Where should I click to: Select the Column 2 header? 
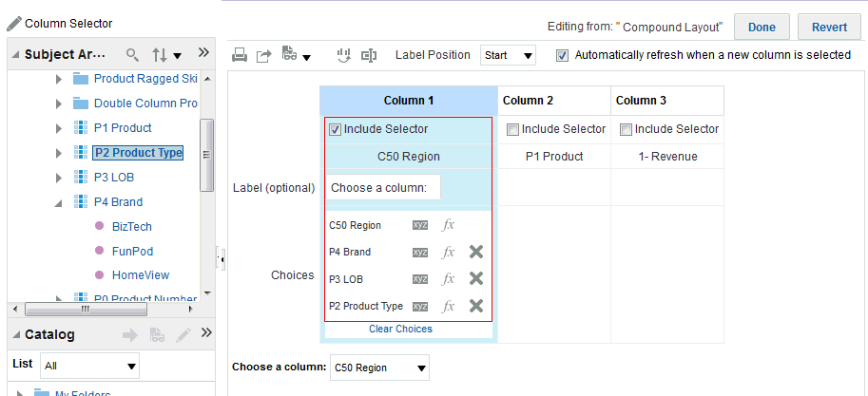point(553,101)
